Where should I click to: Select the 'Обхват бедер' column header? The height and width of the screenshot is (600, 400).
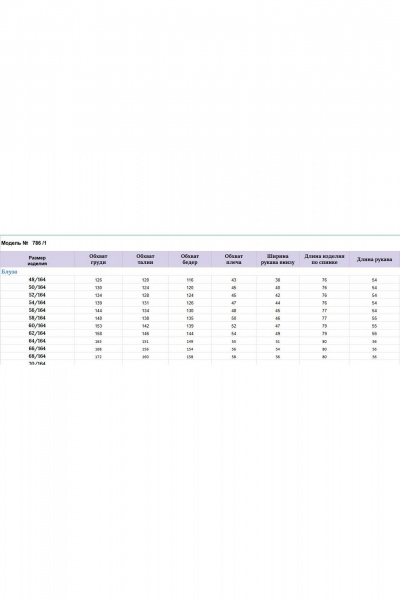coord(190,259)
